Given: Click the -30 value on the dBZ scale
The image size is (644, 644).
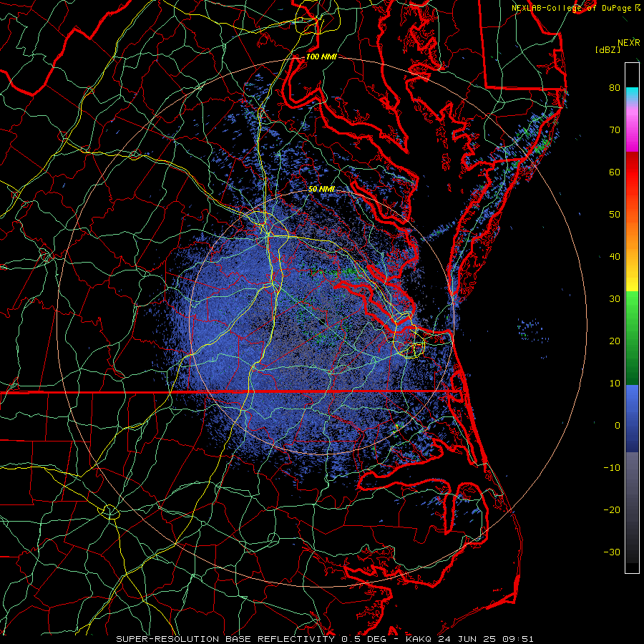Looking at the screenshot, I should (x=612, y=552).
